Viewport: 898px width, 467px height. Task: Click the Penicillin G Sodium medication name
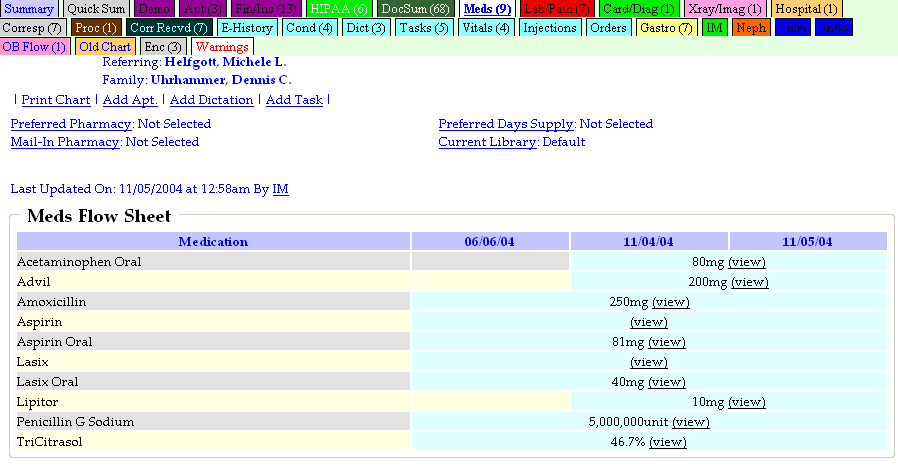(75, 422)
